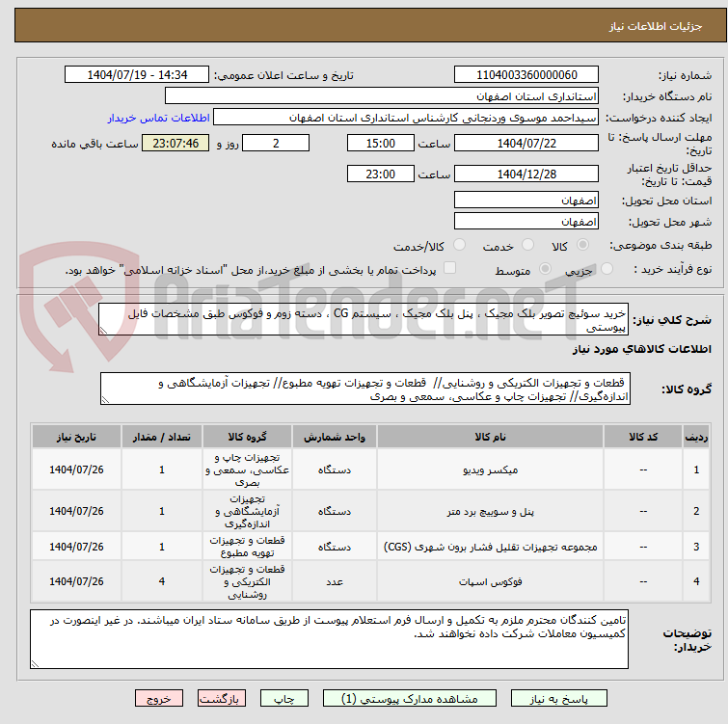Click the شماره نیاز number field

[526, 75]
